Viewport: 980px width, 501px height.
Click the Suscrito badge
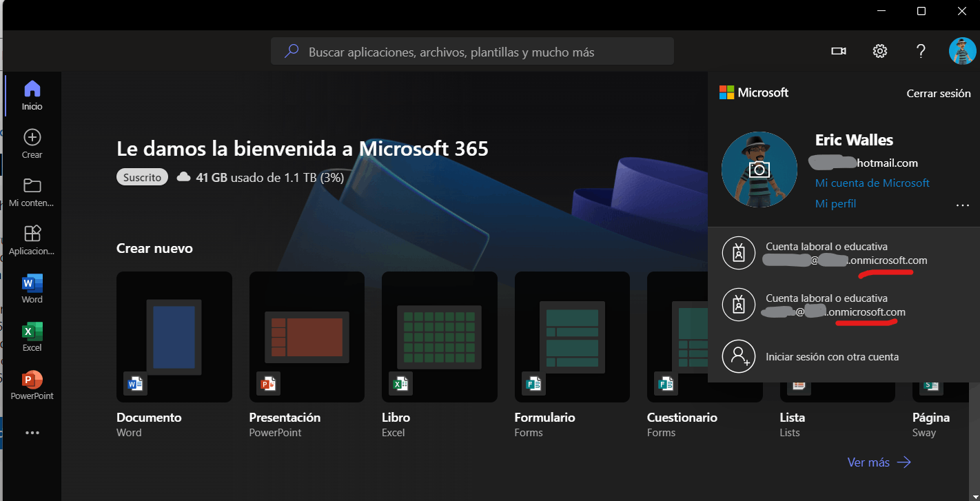[x=143, y=177]
